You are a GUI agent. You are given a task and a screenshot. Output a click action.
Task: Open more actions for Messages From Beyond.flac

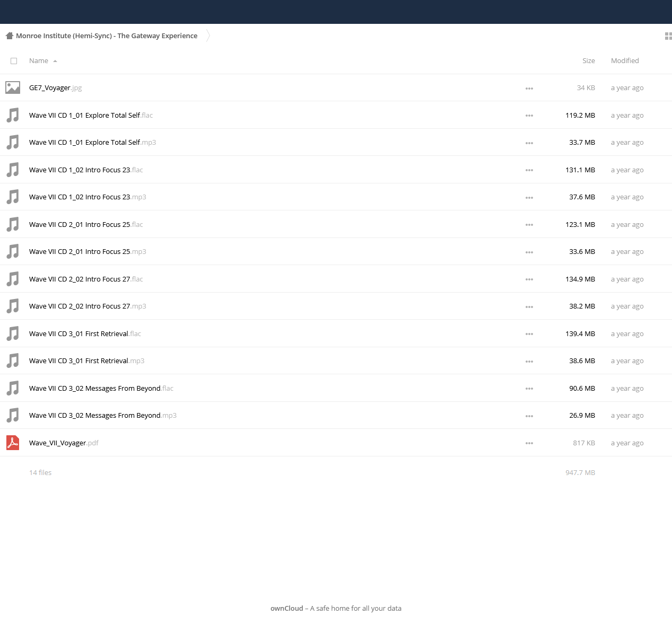[x=529, y=389]
